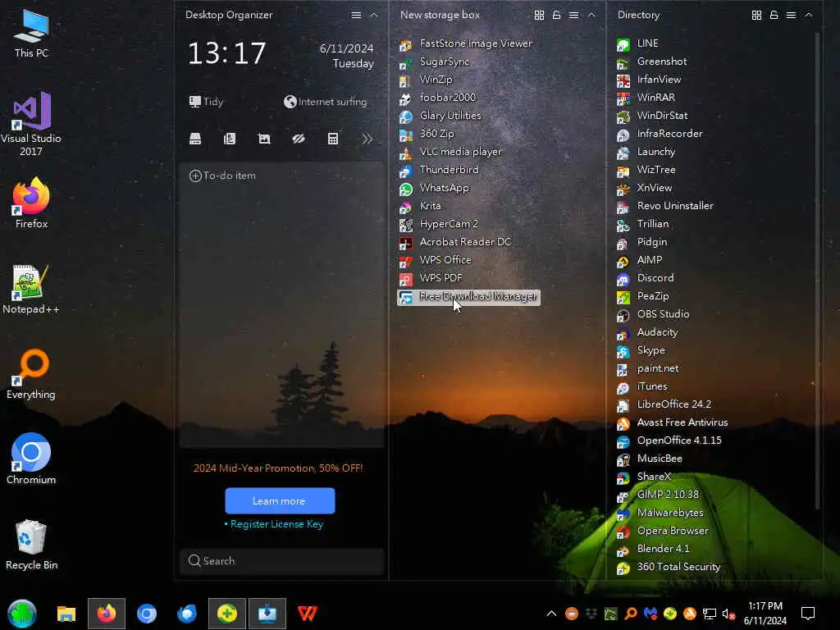840x630 pixels.
Task: Select Avast Free Antivirus entry
Action: coord(673,423)
